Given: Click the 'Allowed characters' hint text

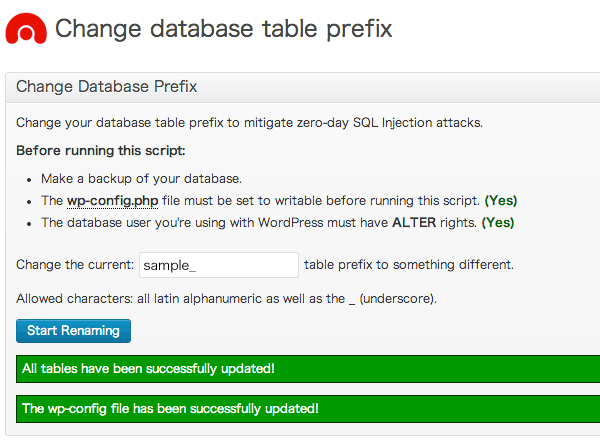Looking at the screenshot, I should click(x=227, y=299).
